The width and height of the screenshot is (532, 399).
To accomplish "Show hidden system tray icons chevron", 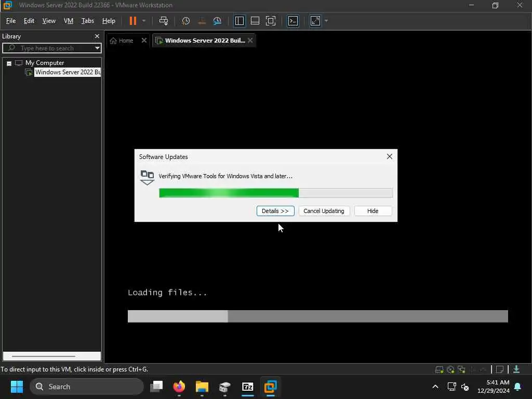I will [435, 387].
